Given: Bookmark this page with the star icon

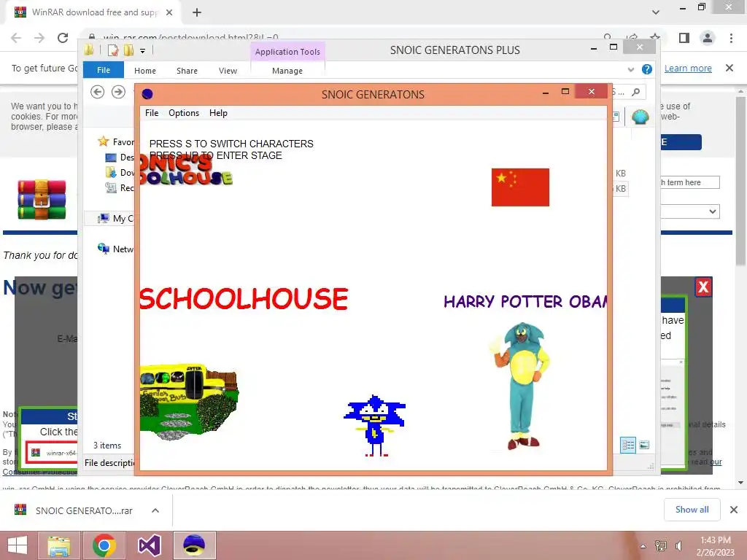Looking at the screenshot, I should tap(655, 38).
